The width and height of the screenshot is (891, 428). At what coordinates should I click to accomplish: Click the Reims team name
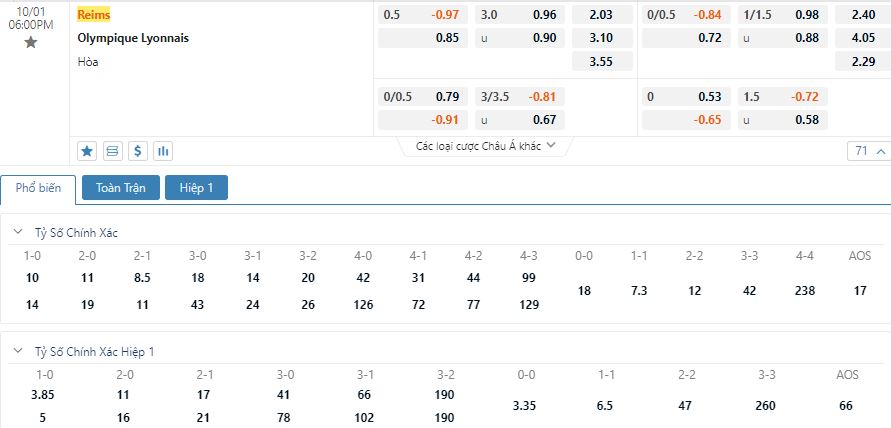(x=94, y=15)
